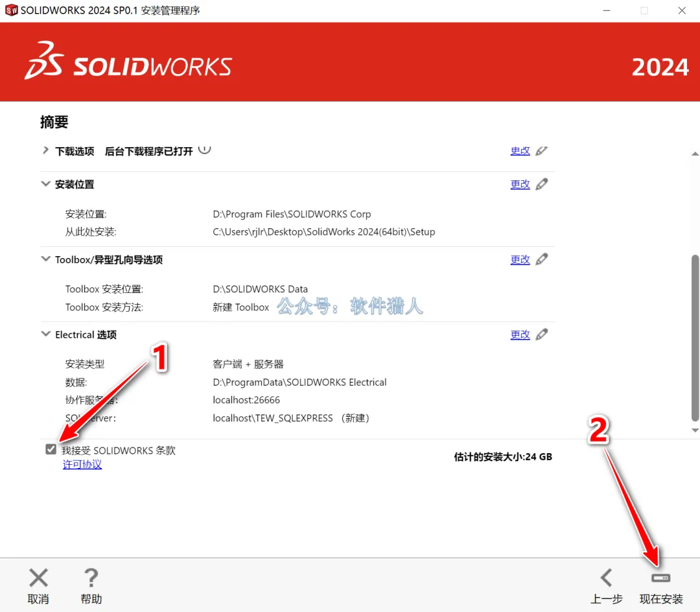Click 更改 link for Toolbox options

(x=520, y=259)
